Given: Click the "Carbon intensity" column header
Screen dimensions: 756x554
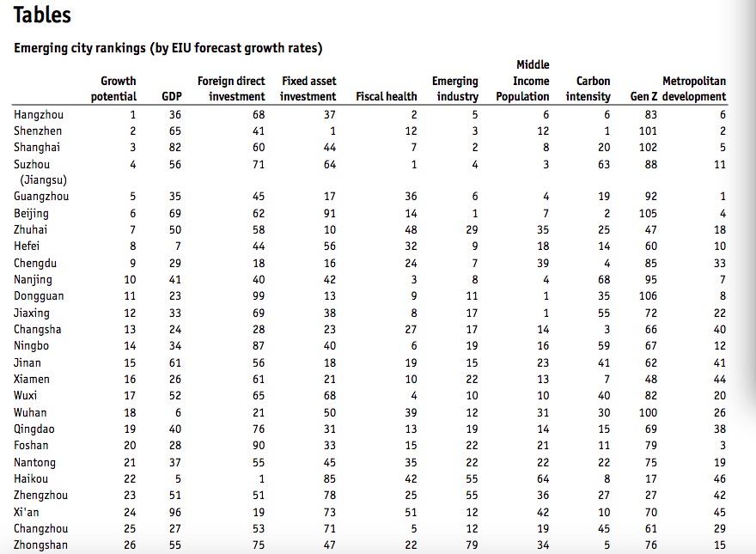Looking at the screenshot, I should click(588, 88).
